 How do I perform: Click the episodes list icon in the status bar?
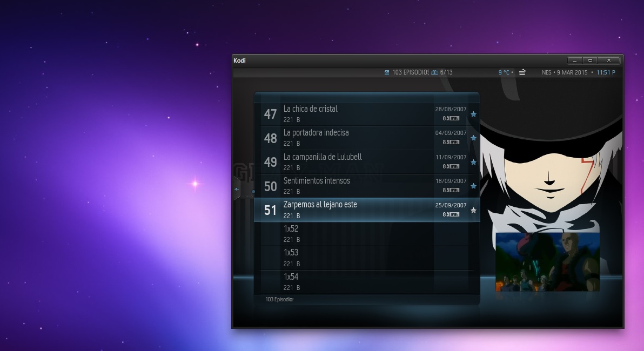pyautogui.click(x=388, y=72)
